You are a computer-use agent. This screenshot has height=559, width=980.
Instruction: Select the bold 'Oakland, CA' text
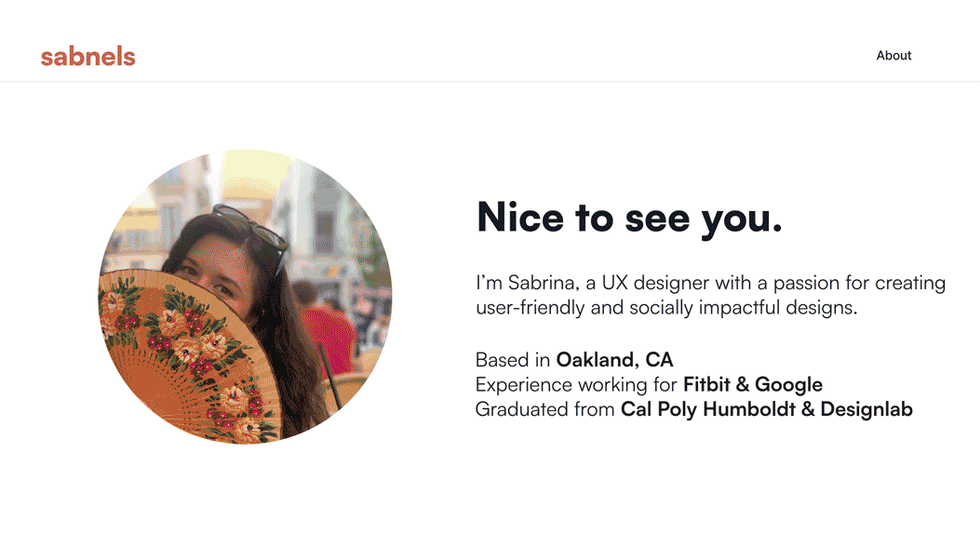pyautogui.click(x=614, y=359)
